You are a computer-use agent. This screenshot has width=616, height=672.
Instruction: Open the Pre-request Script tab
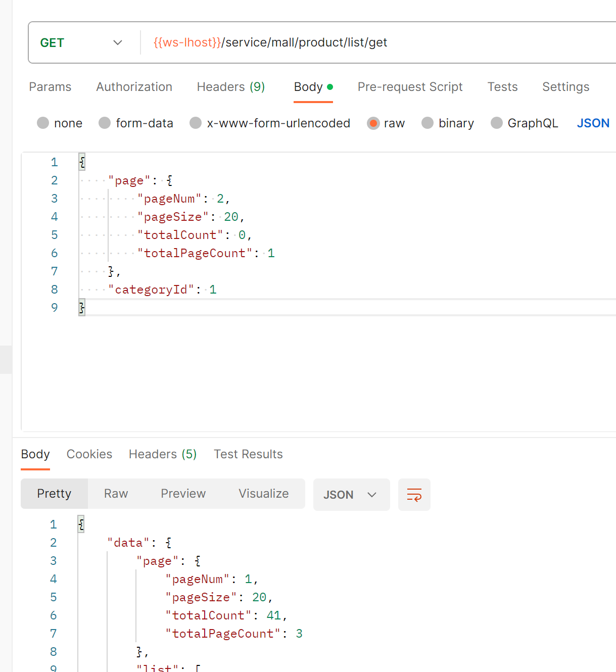410,87
